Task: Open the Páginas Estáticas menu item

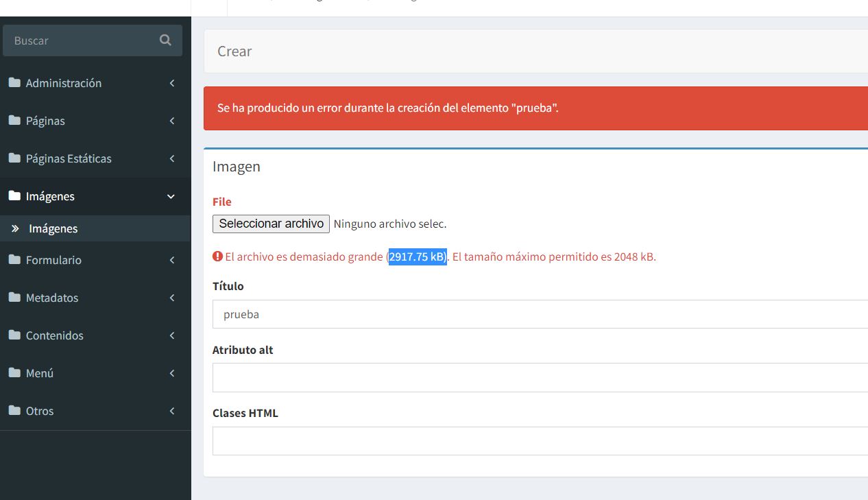Action: pyautogui.click(x=69, y=158)
